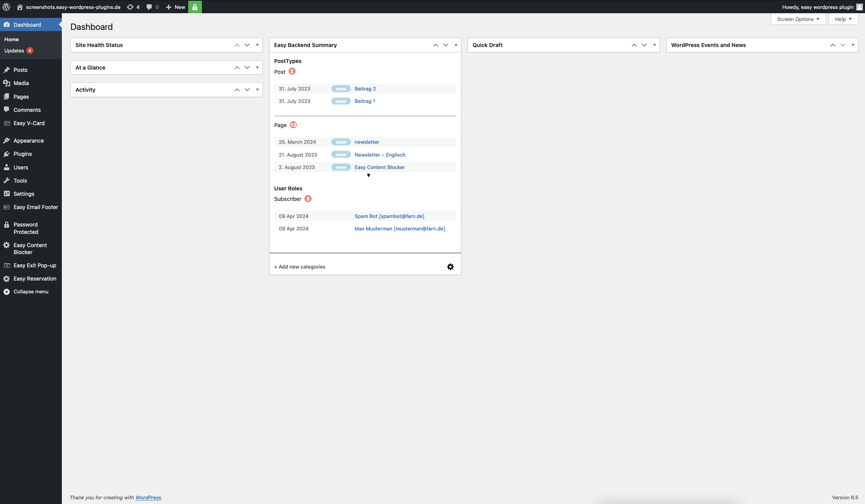This screenshot has width=865, height=504.
Task: Click the Easy Content Blocker gear icon
Action: pyautogui.click(x=7, y=245)
